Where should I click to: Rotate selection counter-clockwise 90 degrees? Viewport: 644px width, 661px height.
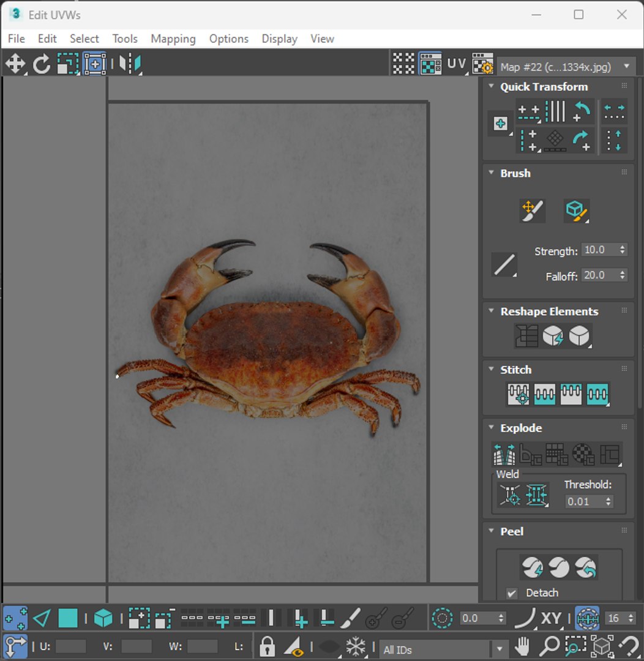click(x=582, y=111)
